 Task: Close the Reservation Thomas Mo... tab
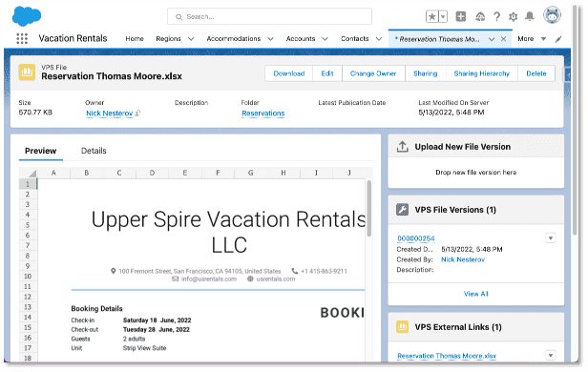pos(504,39)
